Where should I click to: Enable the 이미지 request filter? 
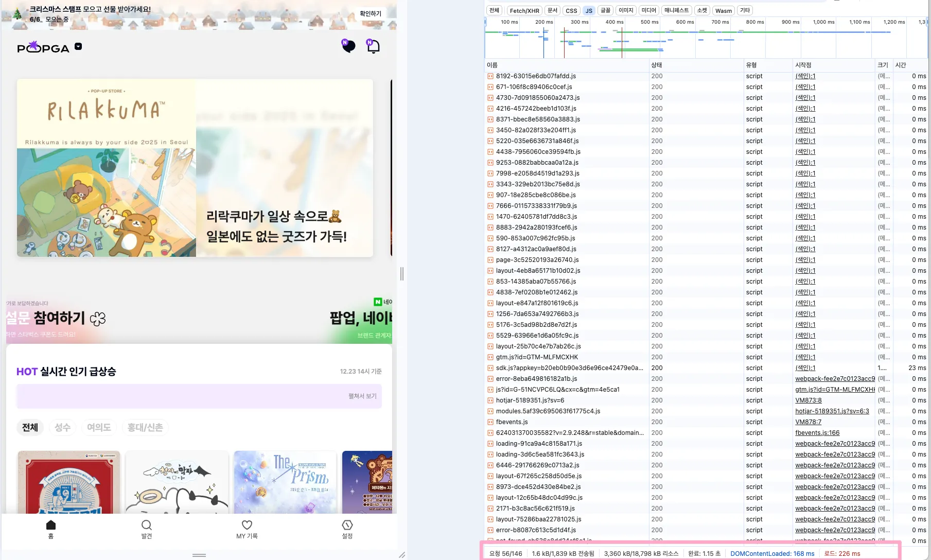(x=625, y=10)
